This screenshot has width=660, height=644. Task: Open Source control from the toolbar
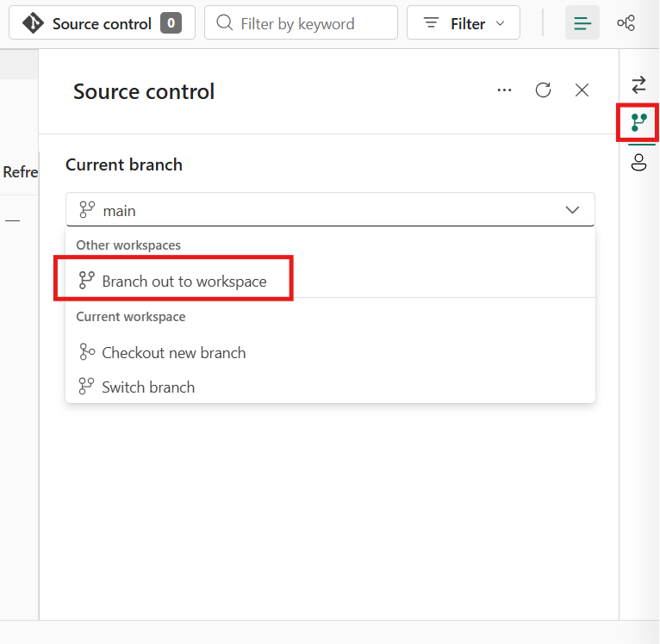(102, 22)
